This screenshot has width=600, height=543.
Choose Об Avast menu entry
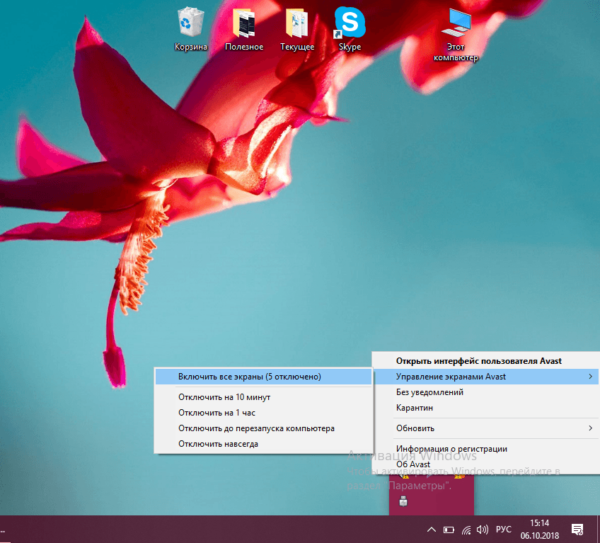click(x=486, y=464)
